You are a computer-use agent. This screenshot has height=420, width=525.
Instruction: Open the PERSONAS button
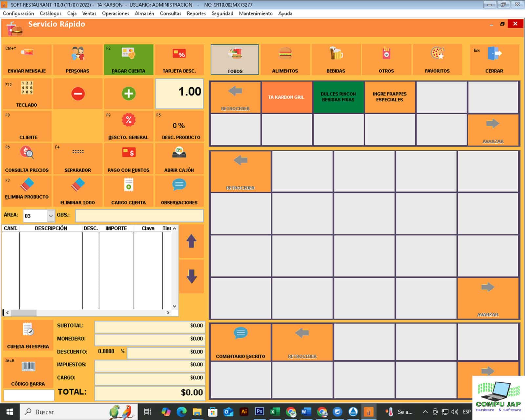[x=78, y=60]
